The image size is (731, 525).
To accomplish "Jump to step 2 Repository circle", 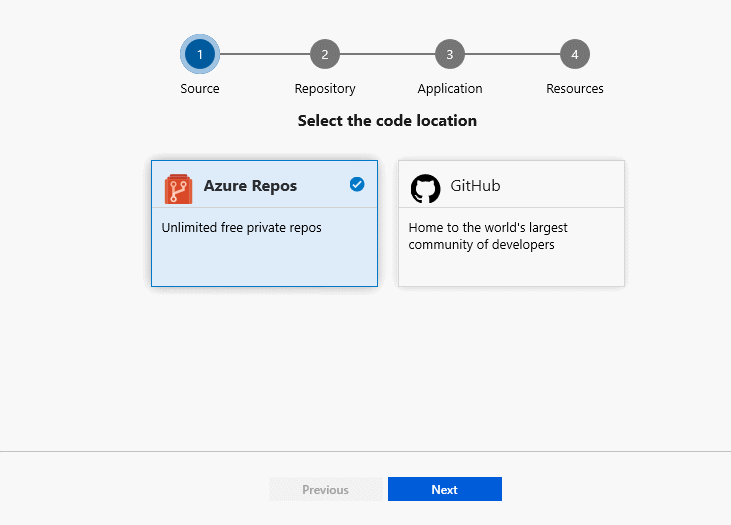I will click(x=325, y=54).
